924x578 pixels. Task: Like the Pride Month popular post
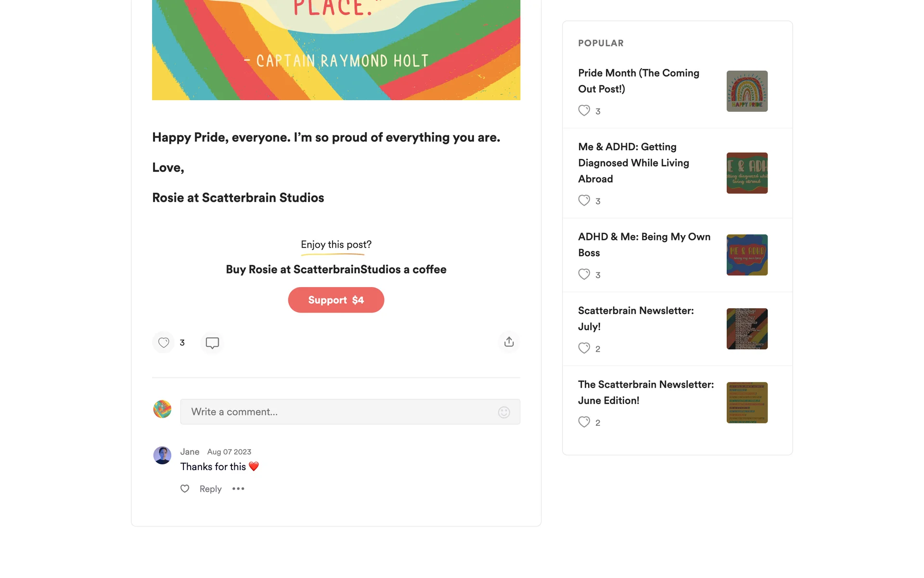click(584, 111)
